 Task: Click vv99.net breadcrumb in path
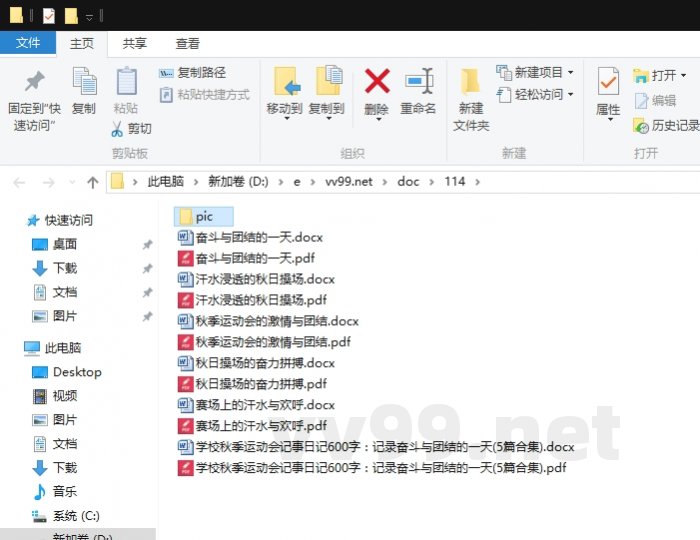tap(349, 182)
